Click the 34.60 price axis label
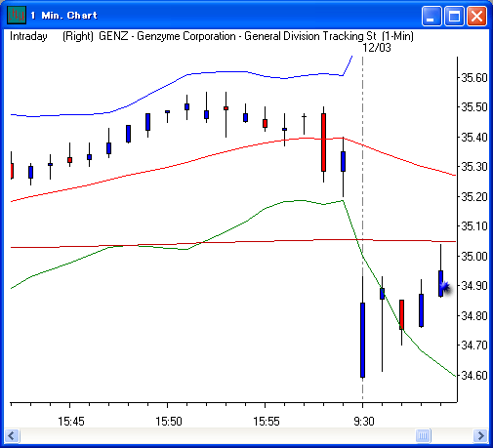Viewport: 493px width, 448px height. [x=474, y=376]
